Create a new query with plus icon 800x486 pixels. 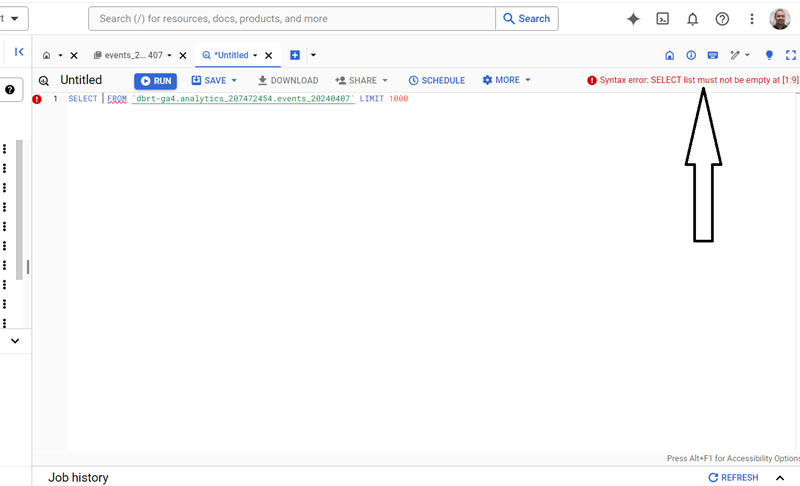(x=295, y=55)
